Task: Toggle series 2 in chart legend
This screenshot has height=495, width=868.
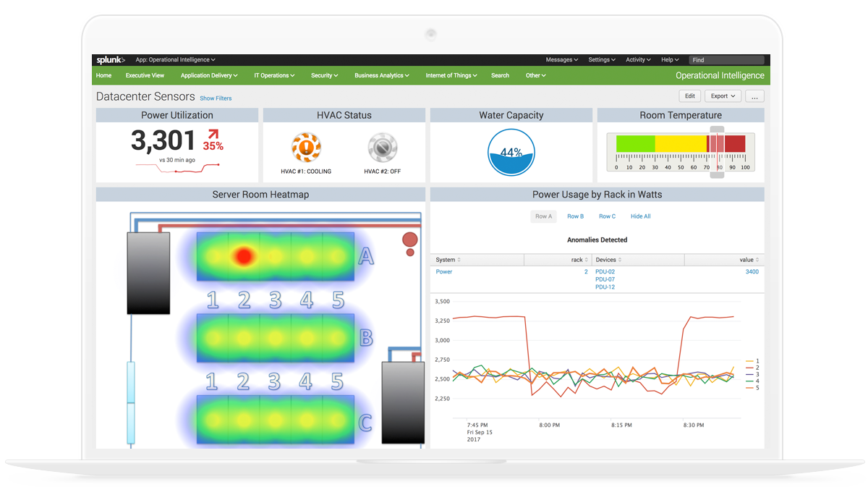Action: pos(752,368)
